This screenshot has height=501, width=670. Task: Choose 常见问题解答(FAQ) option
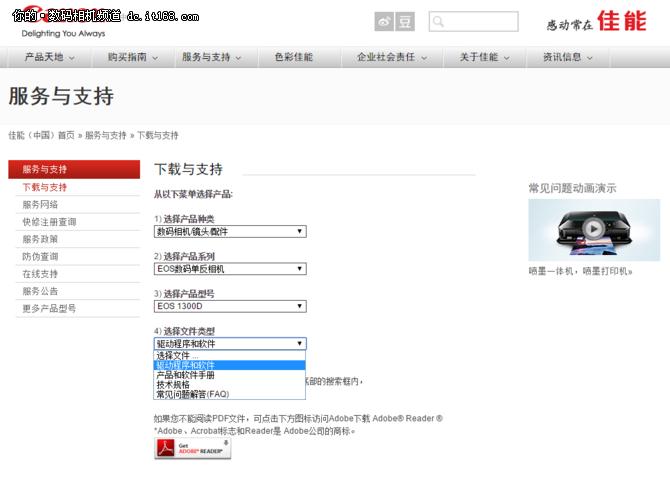tap(229, 394)
